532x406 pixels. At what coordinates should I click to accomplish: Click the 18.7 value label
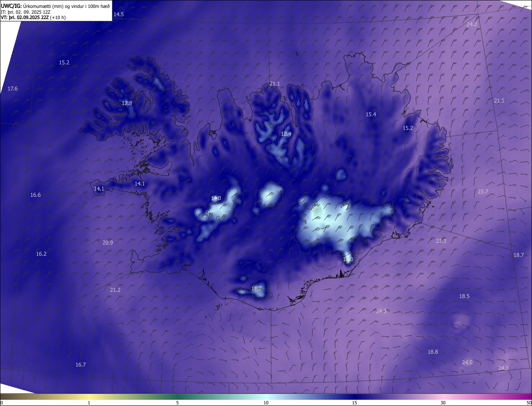[519, 255]
